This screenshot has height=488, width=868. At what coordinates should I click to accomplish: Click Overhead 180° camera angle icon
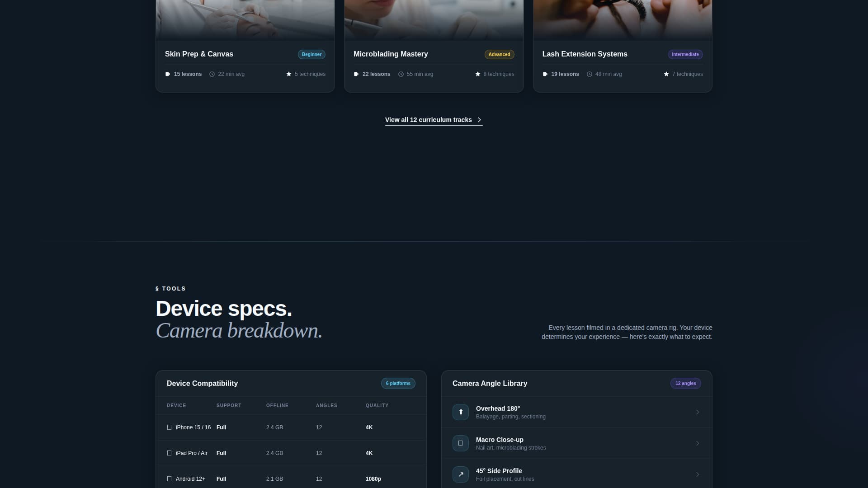point(460,412)
